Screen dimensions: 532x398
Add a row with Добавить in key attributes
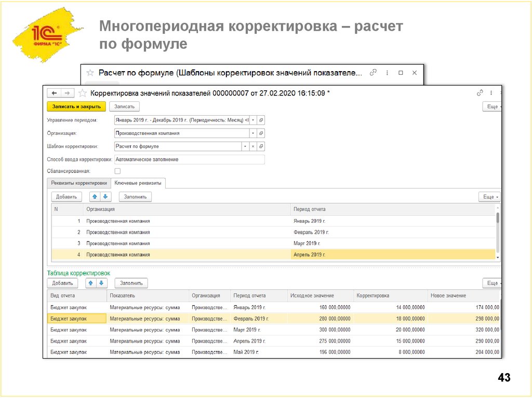pos(65,196)
